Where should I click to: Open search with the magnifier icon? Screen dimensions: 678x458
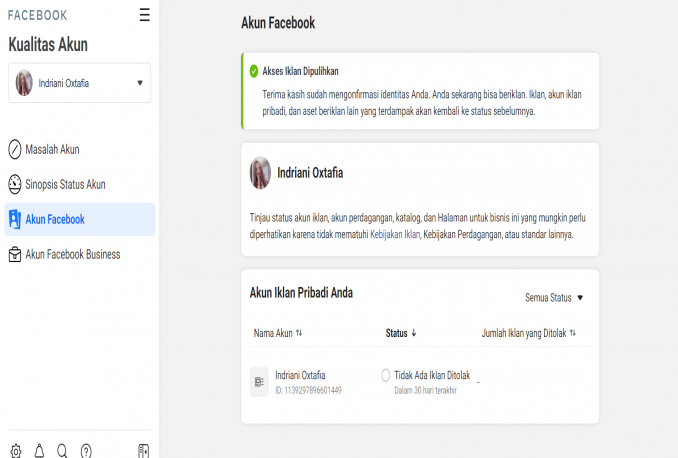coord(62,451)
